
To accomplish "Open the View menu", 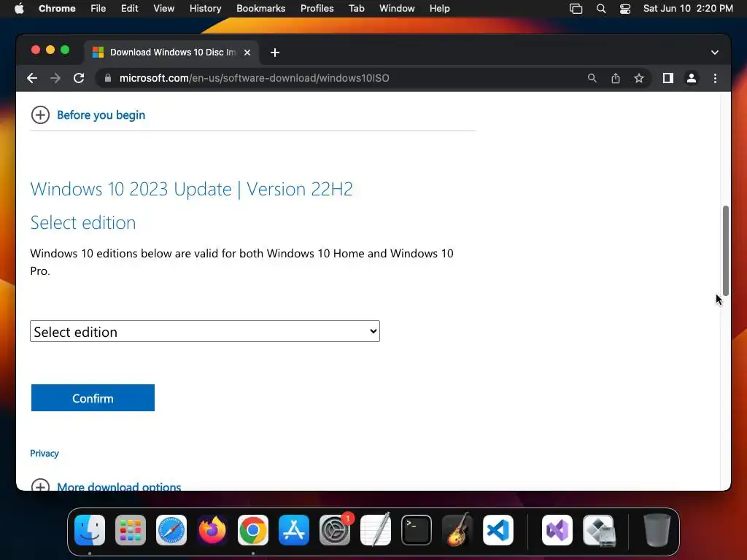I will pos(164,9).
